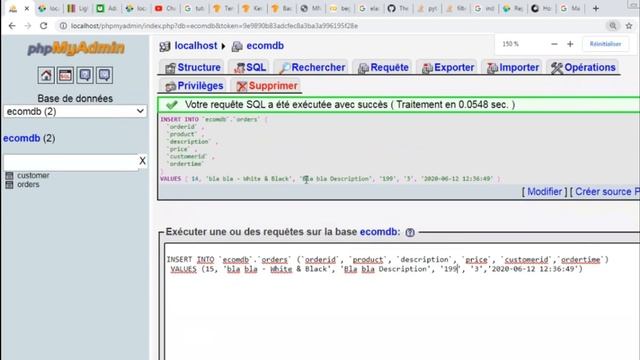Switch to the 'Ba' browser tab
The height and width of the screenshot is (360, 640).
pos(282,8)
